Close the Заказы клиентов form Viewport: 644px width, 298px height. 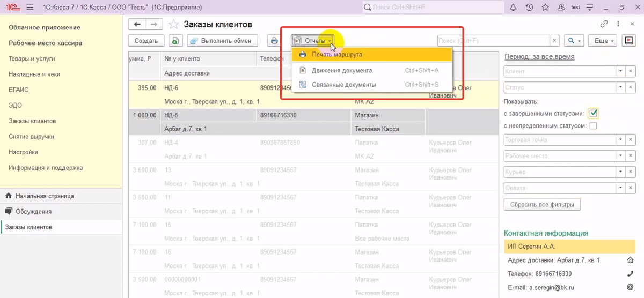coord(633,24)
